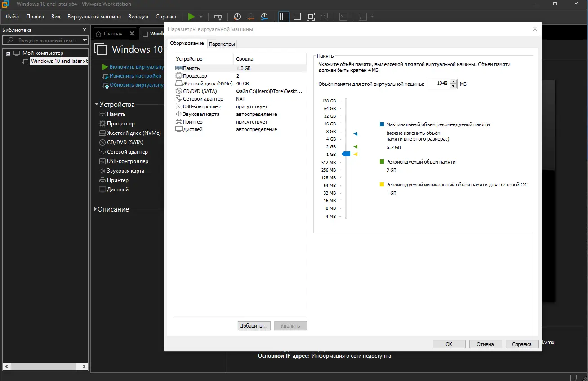Toggle the thumbnail bar view icon
The width and height of the screenshot is (588, 381).
[297, 17]
